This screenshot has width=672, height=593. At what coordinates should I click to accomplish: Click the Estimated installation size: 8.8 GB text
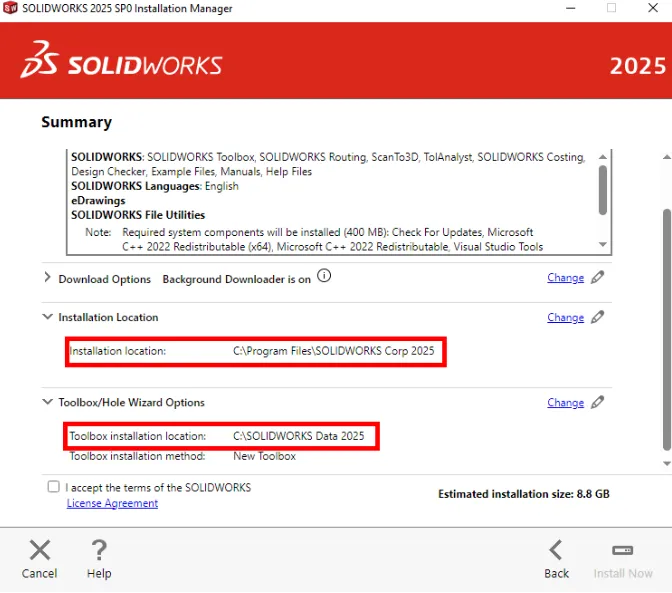[524, 494]
